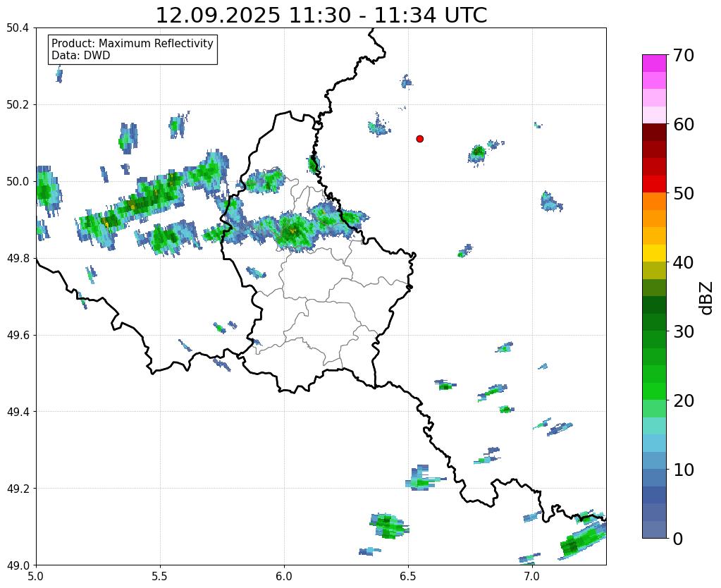This screenshot has width=721, height=588.
Task: Click the chart title showing 12.09.2025 time range
Action: pyautogui.click(x=321, y=16)
